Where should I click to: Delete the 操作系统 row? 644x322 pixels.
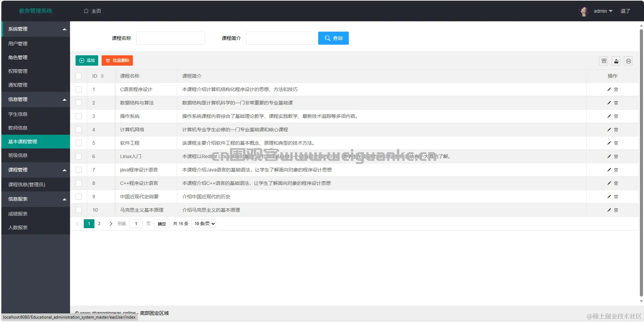point(616,116)
